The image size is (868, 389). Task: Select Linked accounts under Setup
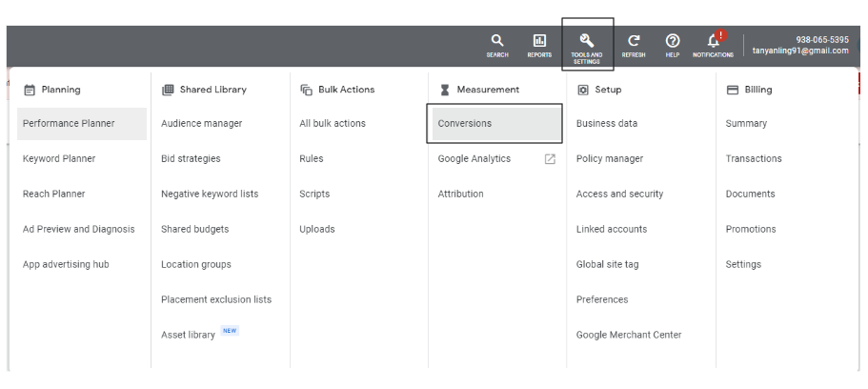tap(612, 230)
